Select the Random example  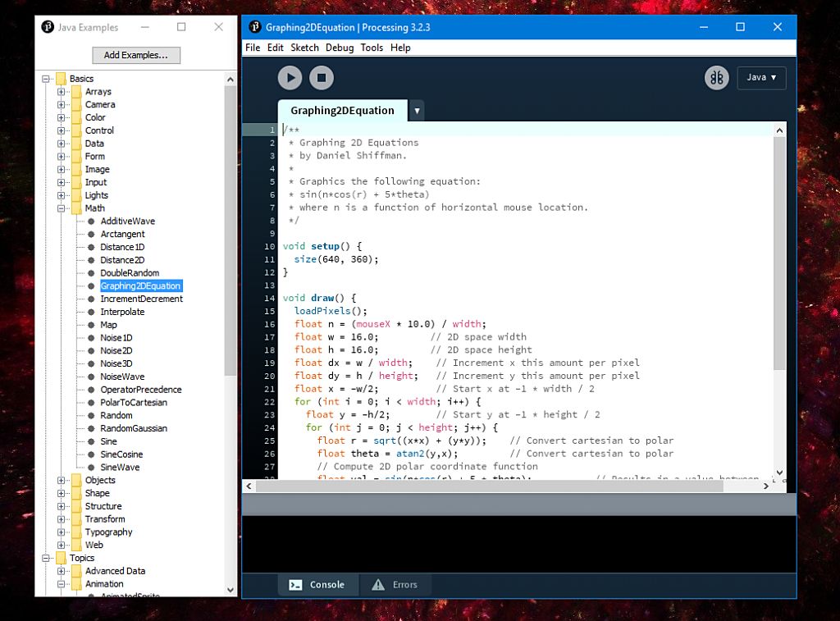pos(116,415)
